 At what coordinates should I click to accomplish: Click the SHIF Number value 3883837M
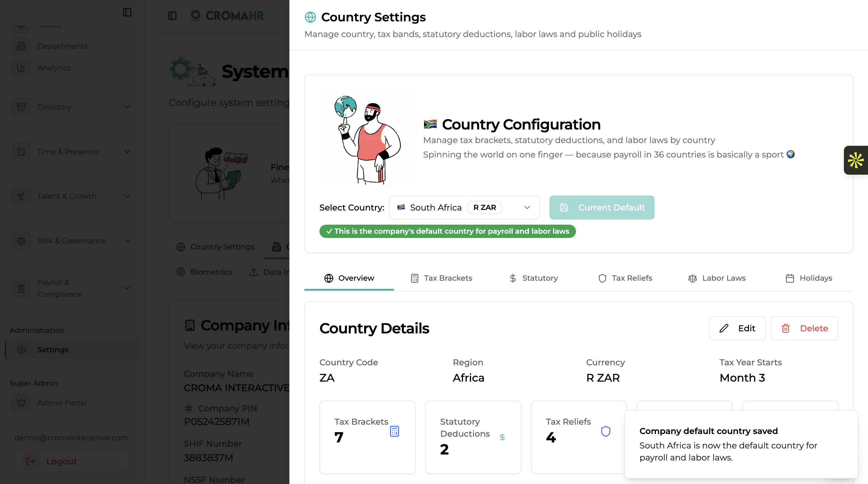coord(208,458)
